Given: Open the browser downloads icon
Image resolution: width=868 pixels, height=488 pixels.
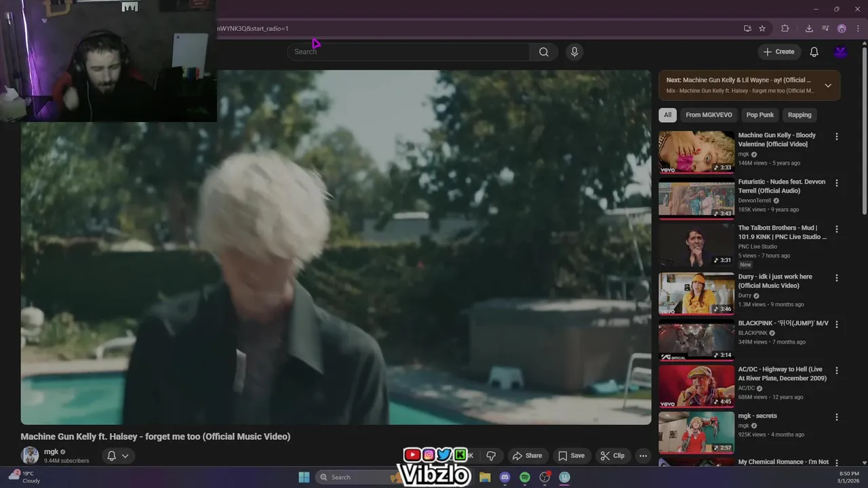Looking at the screenshot, I should (x=809, y=28).
